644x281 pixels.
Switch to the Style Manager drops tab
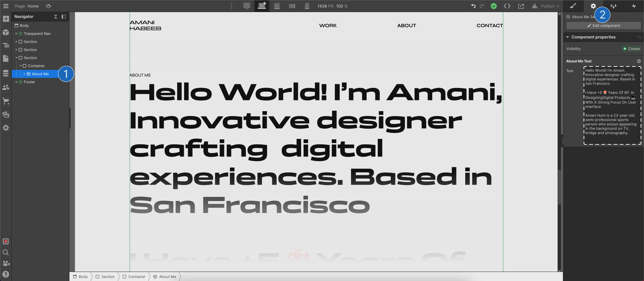point(613,6)
